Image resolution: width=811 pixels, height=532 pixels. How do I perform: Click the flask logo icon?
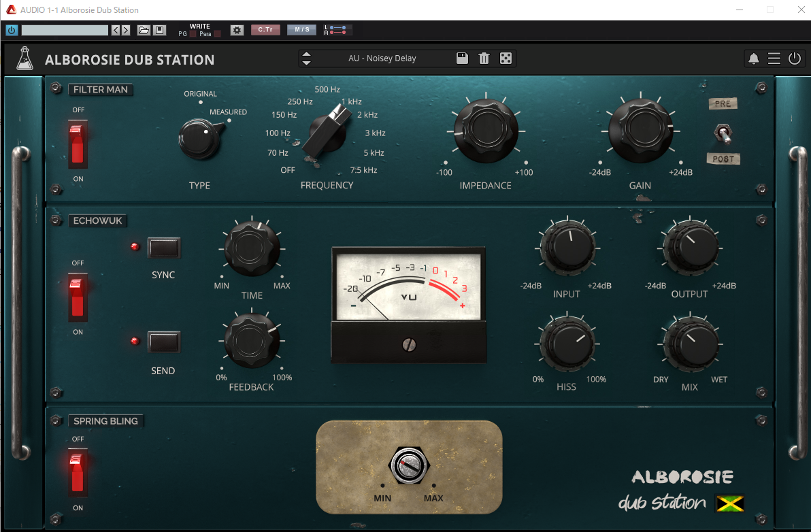tap(24, 59)
